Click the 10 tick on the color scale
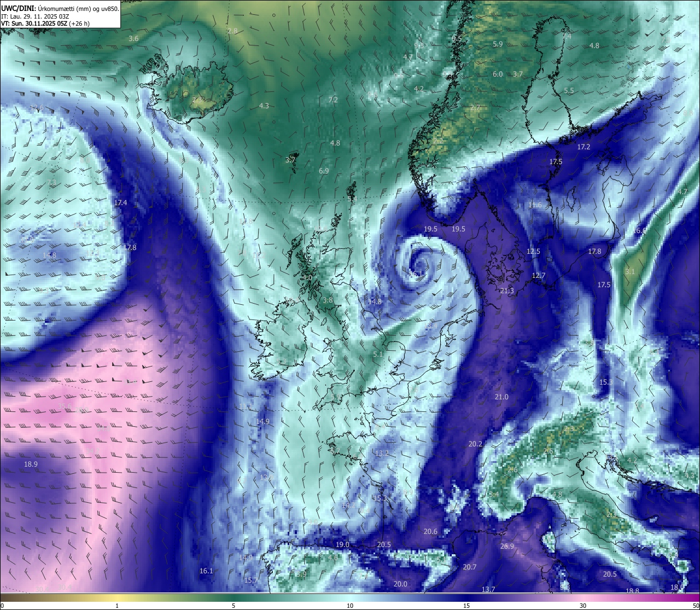Viewport: 700px width, 610px height. [x=349, y=606]
